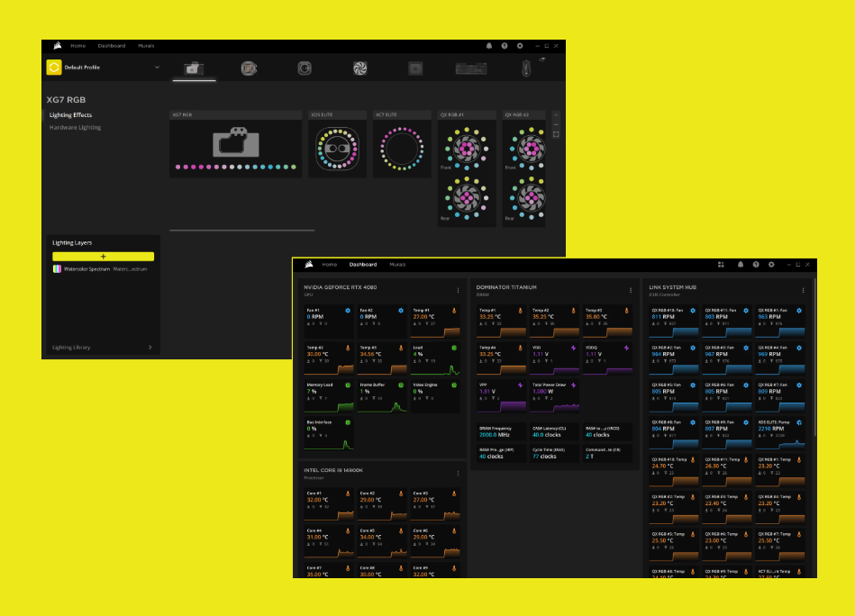Viewport: 855px width, 616px height.
Task: Click the VDD purple lightning icon
Action: tap(573, 348)
